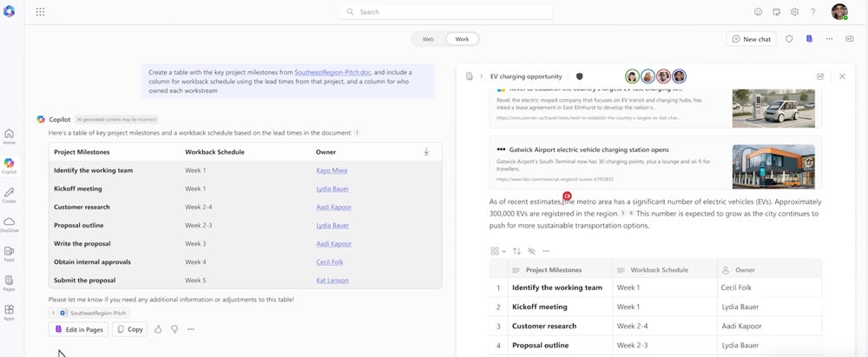Click in the Search field

click(445, 11)
